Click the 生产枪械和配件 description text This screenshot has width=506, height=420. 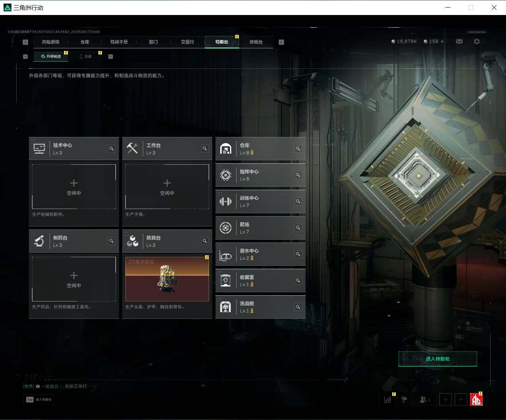click(49, 215)
